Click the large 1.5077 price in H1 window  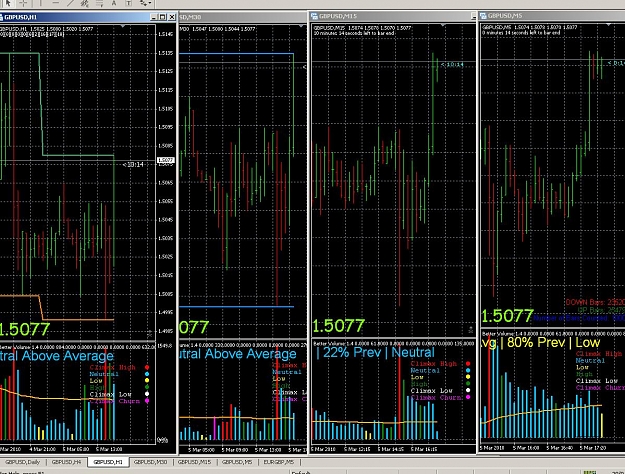pyautogui.click(x=24, y=329)
